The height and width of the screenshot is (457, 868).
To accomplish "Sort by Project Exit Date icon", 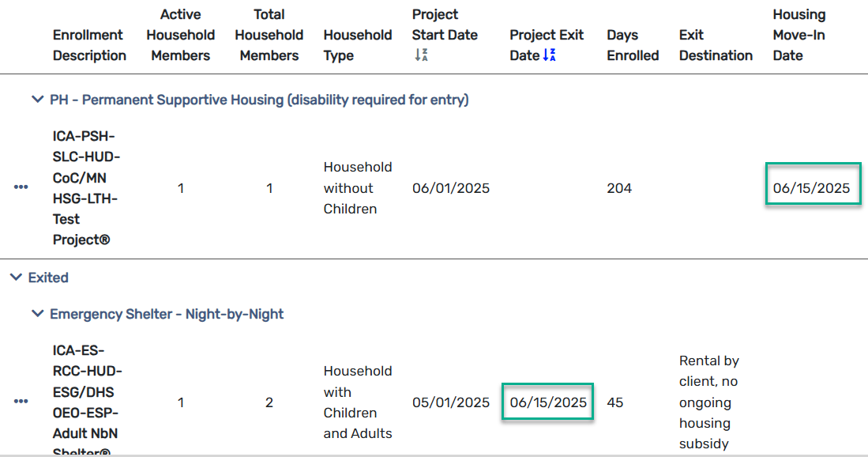I will click(x=549, y=55).
